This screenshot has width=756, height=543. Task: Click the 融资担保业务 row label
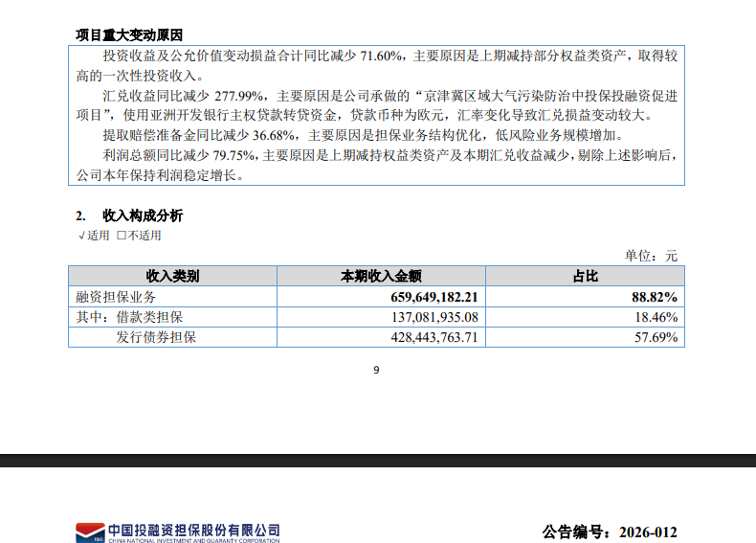[116, 297]
